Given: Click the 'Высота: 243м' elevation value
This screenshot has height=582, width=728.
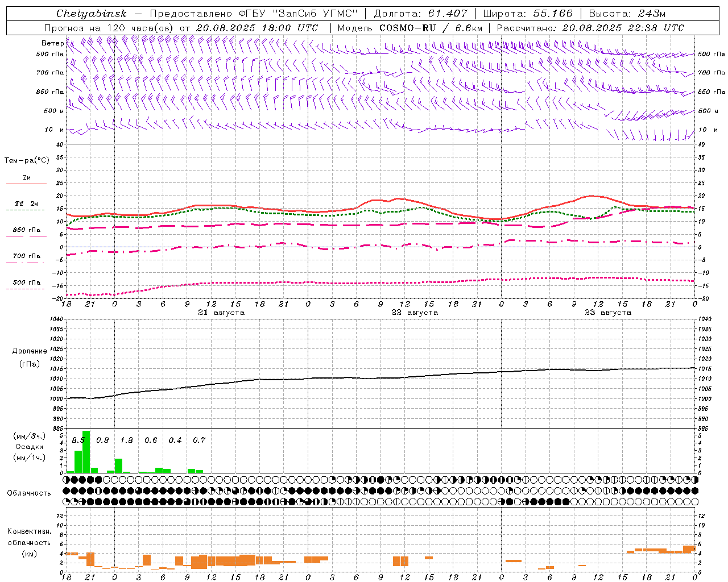Looking at the screenshot, I should [627, 14].
